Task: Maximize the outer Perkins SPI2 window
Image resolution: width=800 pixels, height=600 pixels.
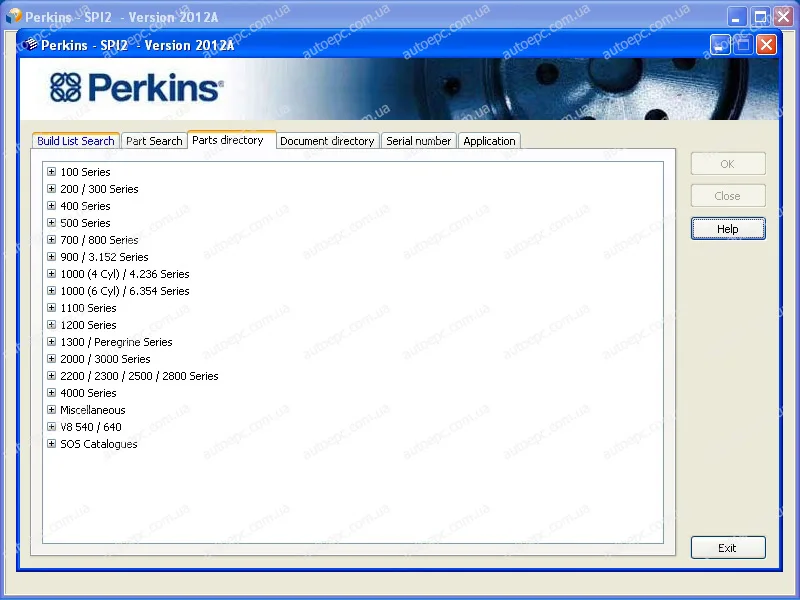Action: point(760,17)
